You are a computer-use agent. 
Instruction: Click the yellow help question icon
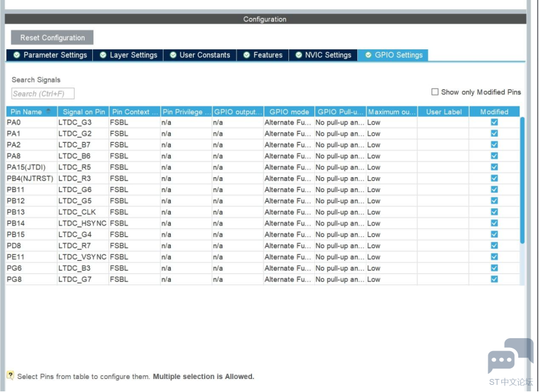10,376
